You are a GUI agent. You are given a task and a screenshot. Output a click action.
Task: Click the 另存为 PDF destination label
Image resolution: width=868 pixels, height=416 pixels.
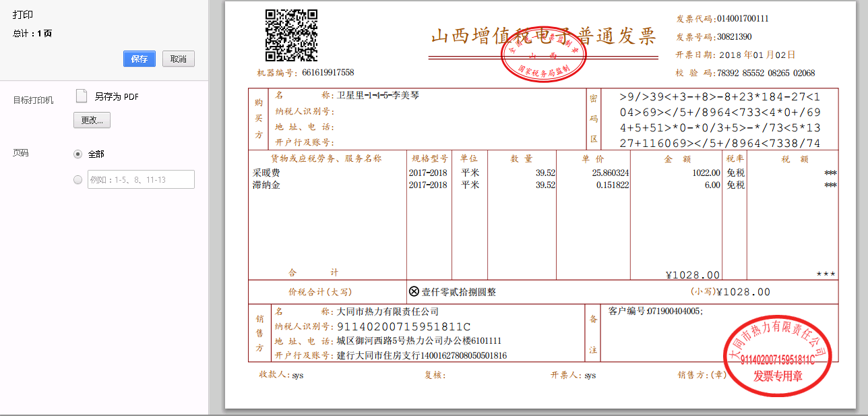click(117, 96)
